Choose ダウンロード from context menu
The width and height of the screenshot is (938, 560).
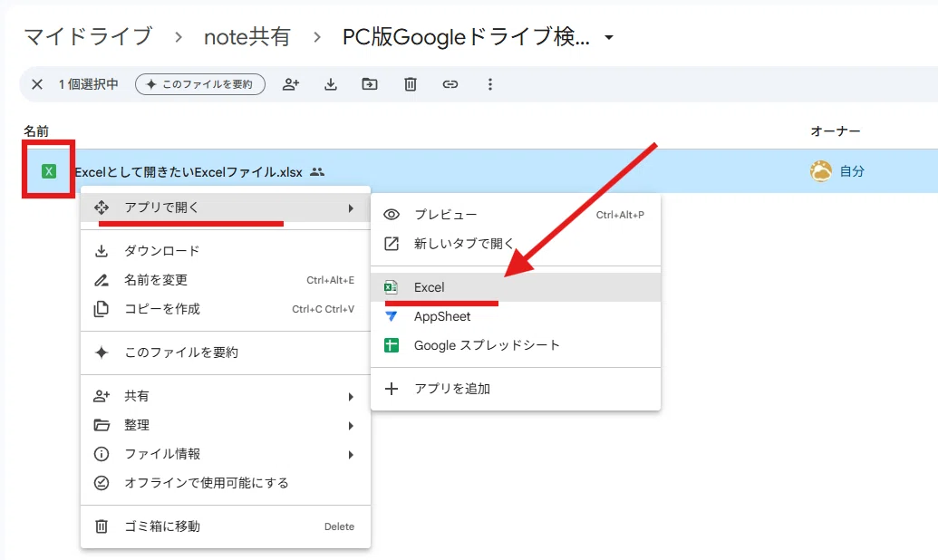coord(226,251)
